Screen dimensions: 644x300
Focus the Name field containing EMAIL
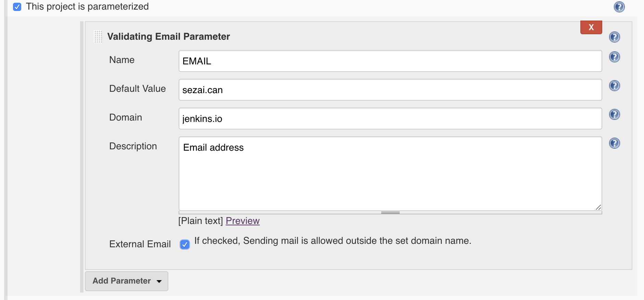click(390, 61)
